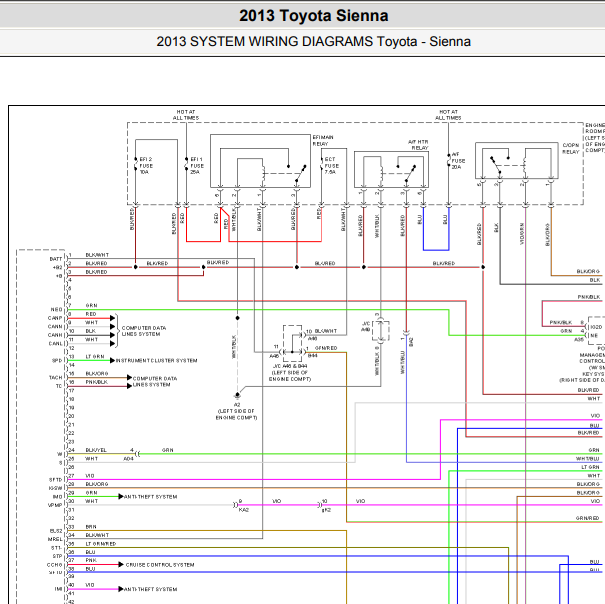Click the "EFI 2 FUSE 10A" label

click(x=146, y=166)
